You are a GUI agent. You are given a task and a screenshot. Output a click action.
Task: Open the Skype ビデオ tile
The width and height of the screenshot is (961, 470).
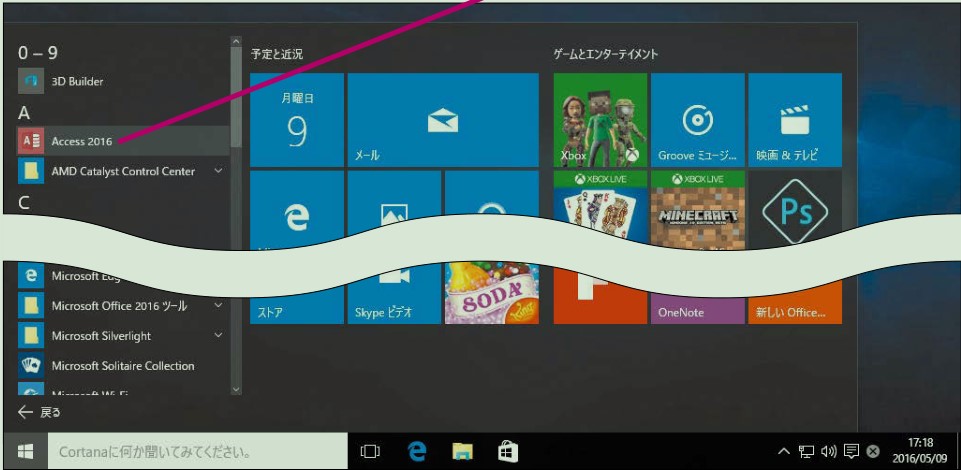[x=394, y=299]
